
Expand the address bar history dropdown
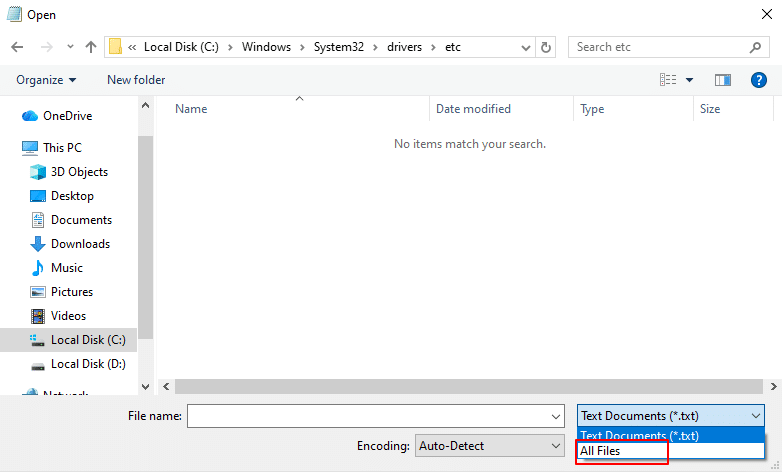(525, 47)
